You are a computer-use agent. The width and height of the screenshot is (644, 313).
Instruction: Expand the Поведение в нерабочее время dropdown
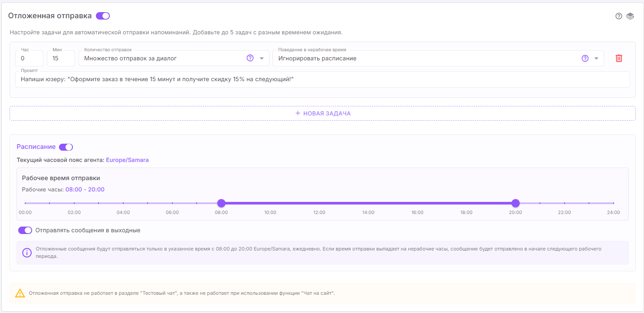click(596, 59)
